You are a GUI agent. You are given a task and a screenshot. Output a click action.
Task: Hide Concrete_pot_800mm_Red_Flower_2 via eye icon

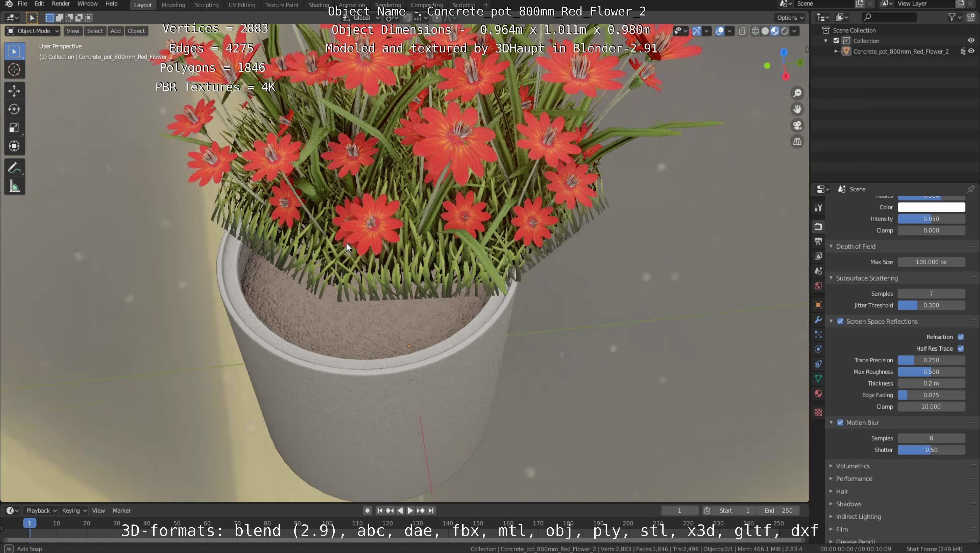point(971,51)
